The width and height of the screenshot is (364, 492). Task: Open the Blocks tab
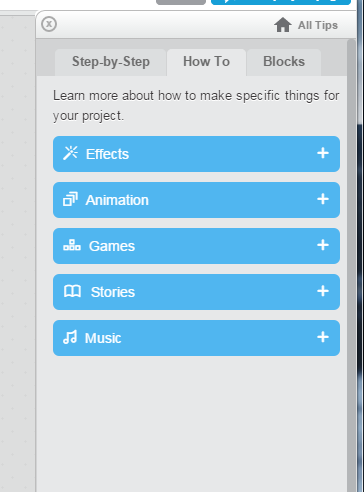pyautogui.click(x=284, y=62)
